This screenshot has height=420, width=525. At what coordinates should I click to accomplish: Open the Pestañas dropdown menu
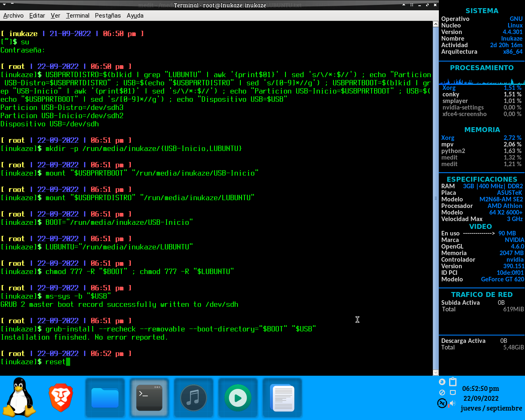[107, 15]
